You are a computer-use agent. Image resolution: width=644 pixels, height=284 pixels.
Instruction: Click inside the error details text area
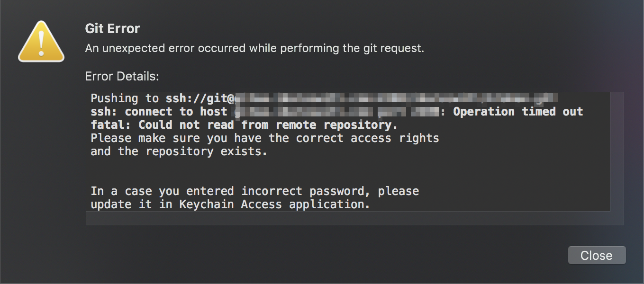[x=347, y=151]
